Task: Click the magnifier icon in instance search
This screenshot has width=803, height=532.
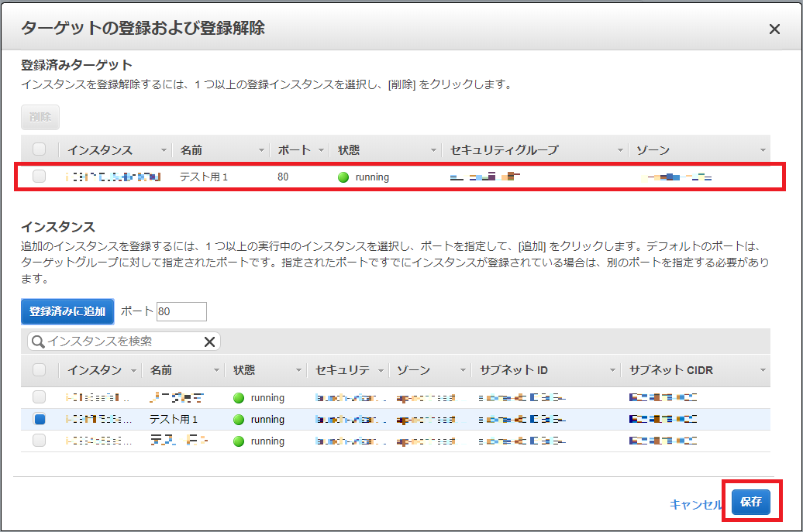Action: [37, 342]
